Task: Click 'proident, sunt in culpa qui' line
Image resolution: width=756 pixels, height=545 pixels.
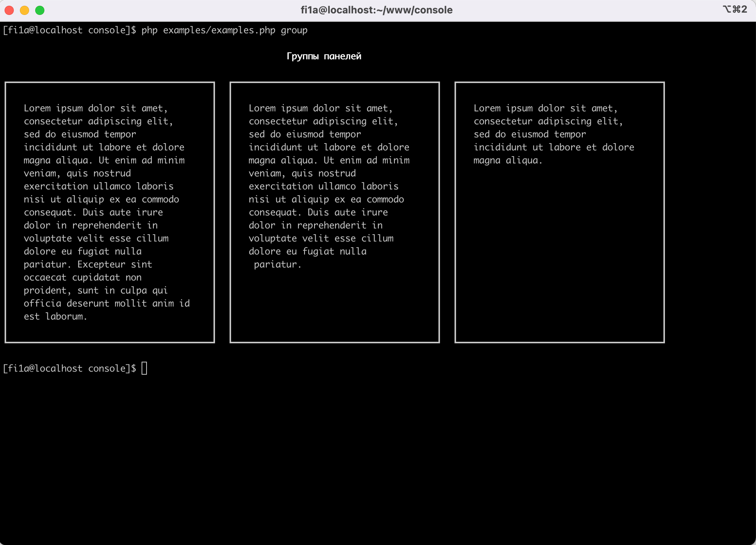Action: pyautogui.click(x=96, y=290)
